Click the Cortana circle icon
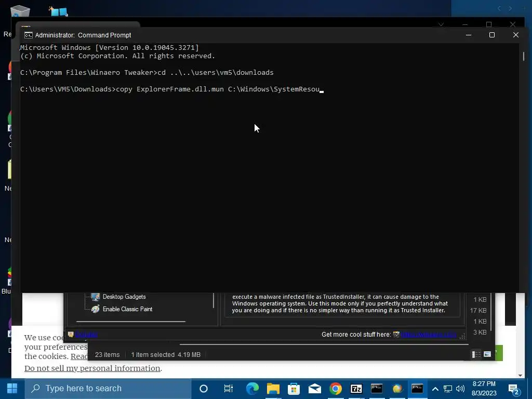532x399 pixels. 203,389
